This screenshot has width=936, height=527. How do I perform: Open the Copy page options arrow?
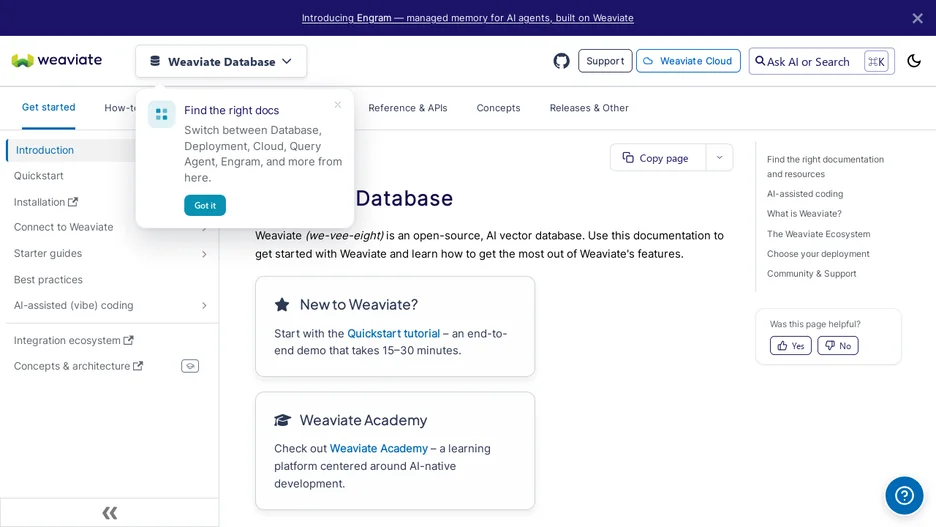pos(719,158)
